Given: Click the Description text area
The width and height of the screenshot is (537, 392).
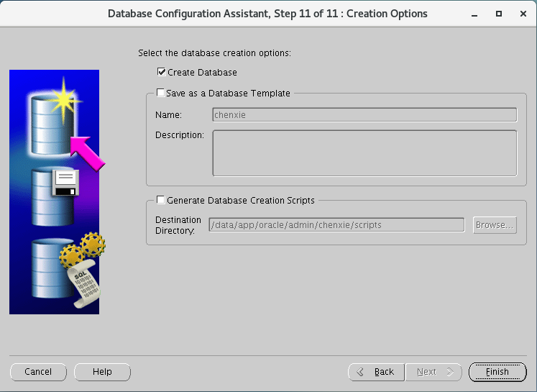Looking at the screenshot, I should point(364,153).
